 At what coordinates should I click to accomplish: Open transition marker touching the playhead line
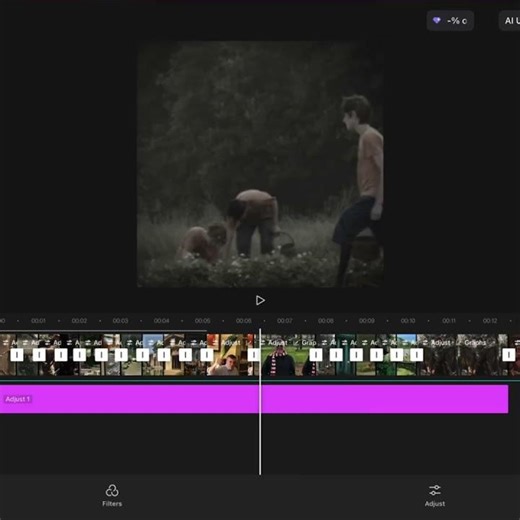coord(254,355)
